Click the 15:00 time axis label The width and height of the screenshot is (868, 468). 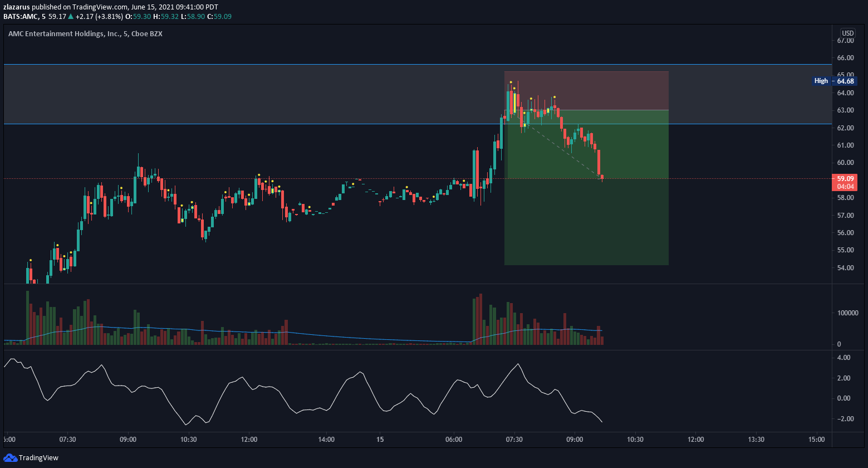[817, 440]
